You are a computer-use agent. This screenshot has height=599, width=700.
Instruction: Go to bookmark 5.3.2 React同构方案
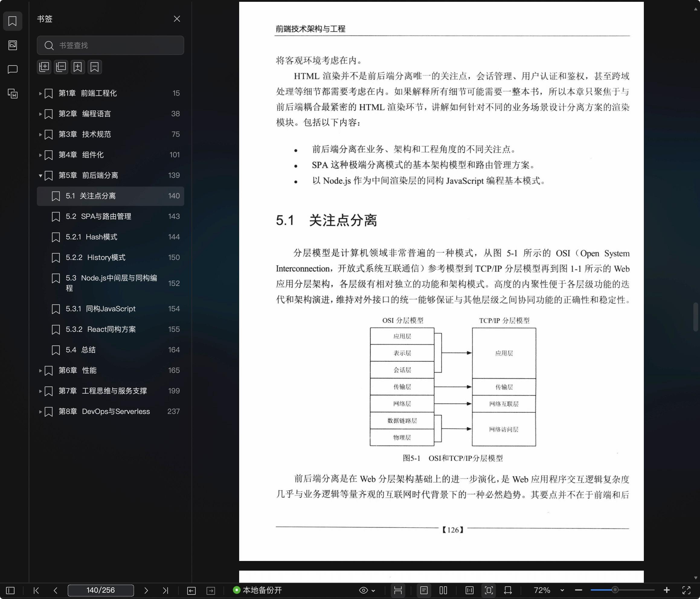tap(111, 329)
